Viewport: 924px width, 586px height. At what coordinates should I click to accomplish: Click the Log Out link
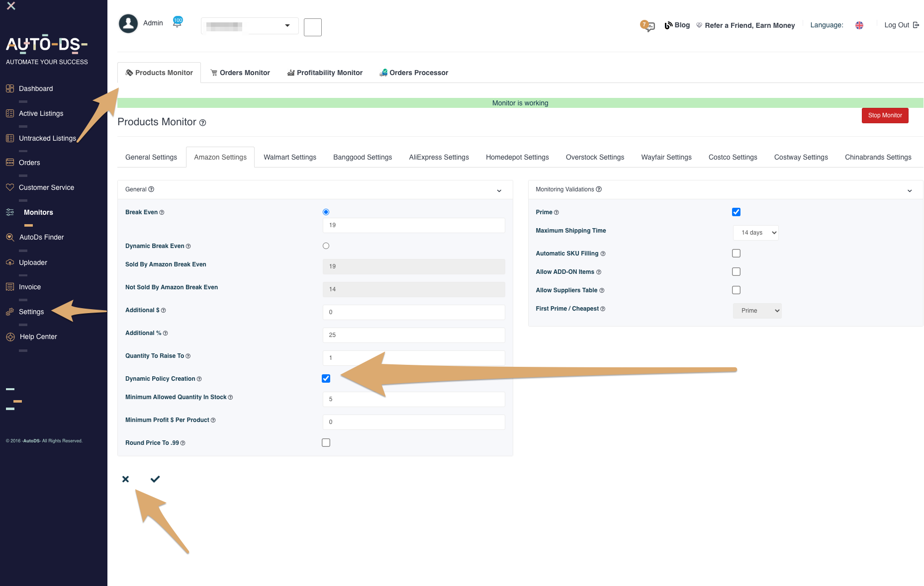[902, 25]
